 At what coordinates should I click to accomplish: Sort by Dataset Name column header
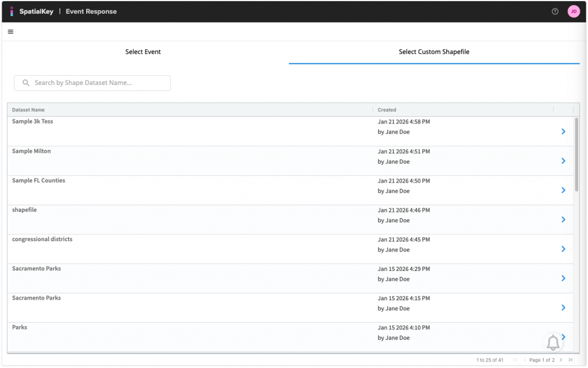click(28, 110)
